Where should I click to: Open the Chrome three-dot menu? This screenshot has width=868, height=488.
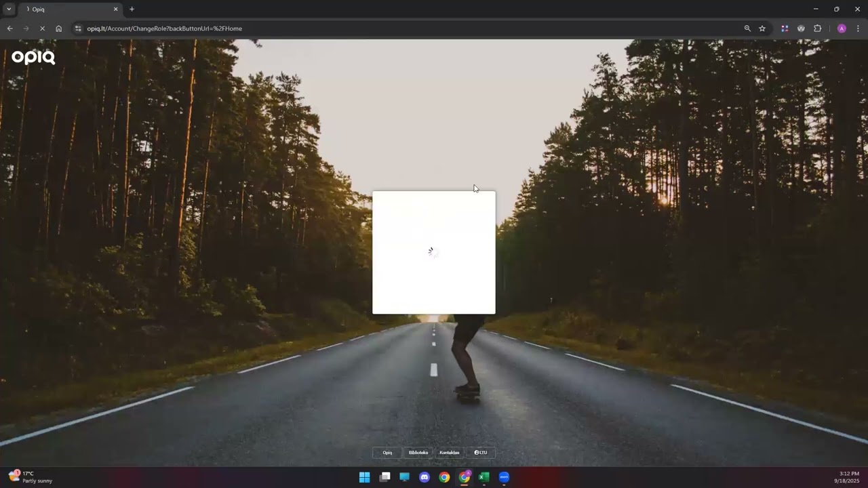coord(858,28)
